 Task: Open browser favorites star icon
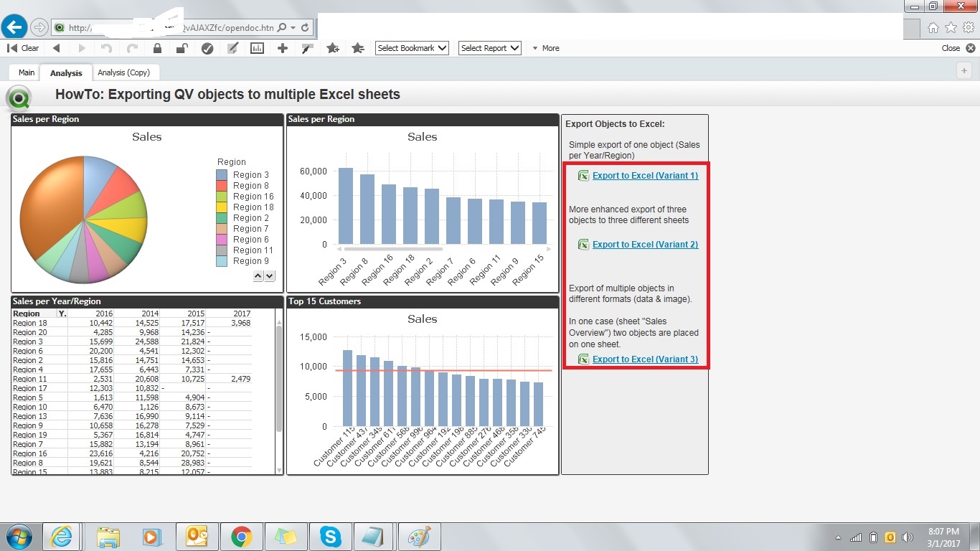click(951, 27)
